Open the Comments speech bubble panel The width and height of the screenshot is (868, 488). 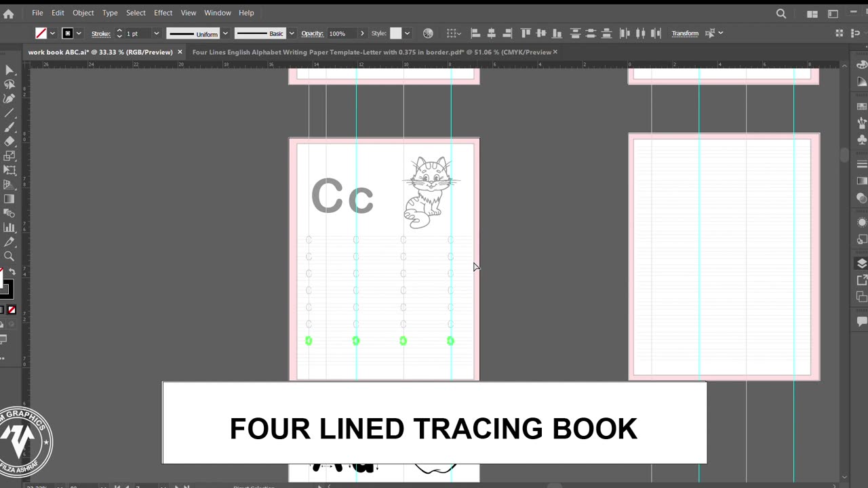pyautogui.click(x=862, y=321)
